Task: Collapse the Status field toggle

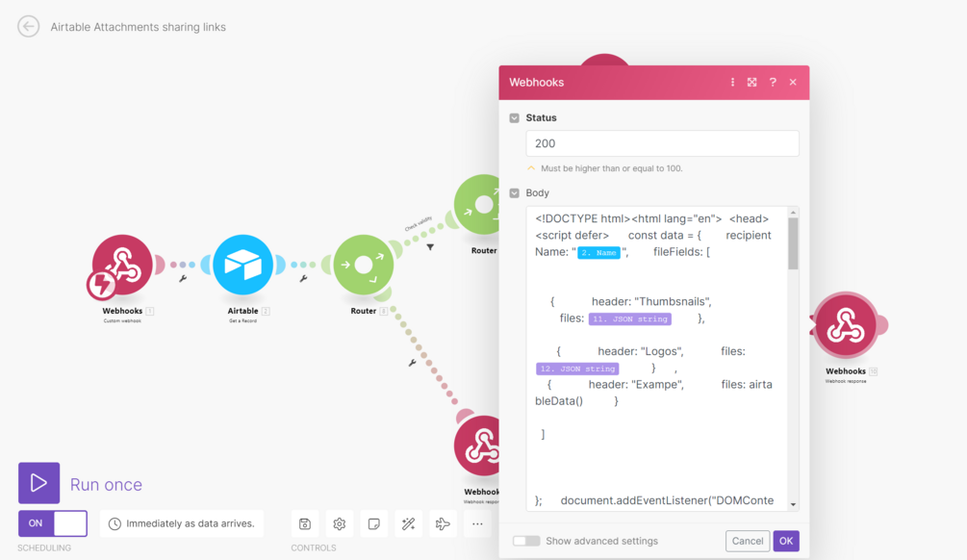Action: click(x=515, y=117)
